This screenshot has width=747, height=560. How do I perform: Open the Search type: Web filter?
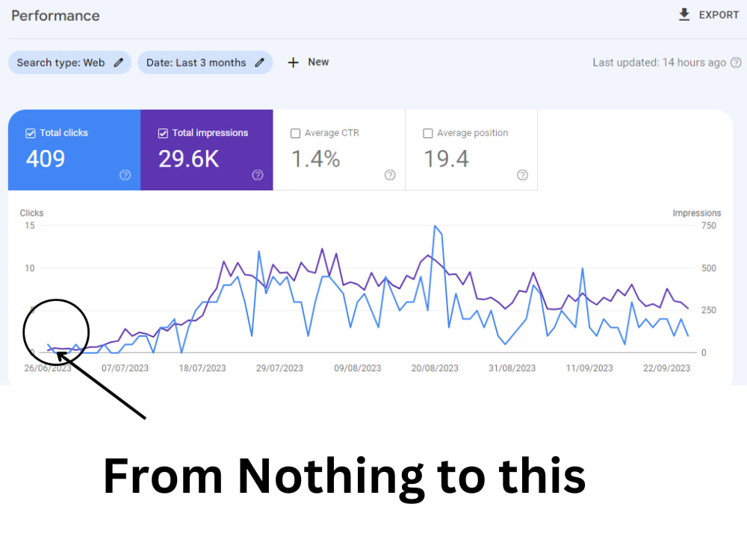(x=69, y=63)
